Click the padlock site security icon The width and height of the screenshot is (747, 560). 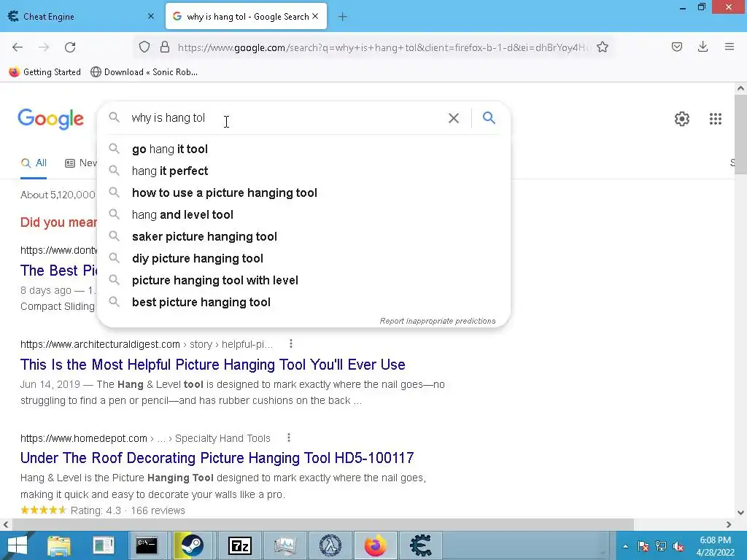click(165, 47)
